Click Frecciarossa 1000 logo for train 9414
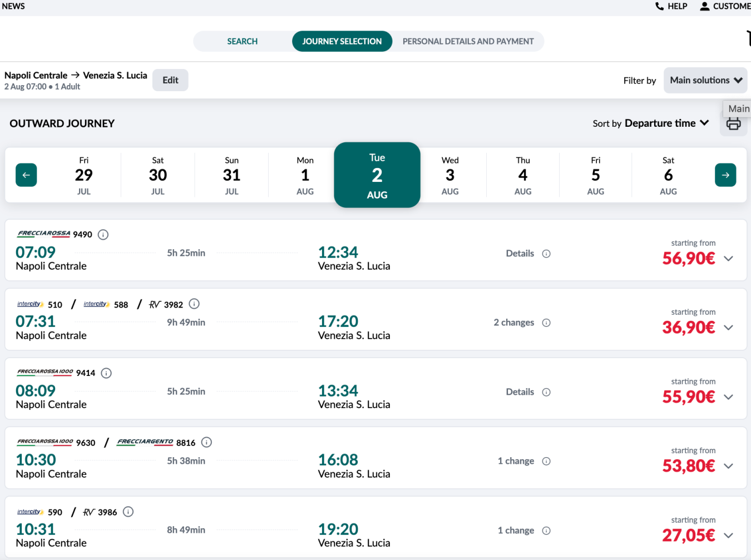The image size is (751, 560). pyautogui.click(x=45, y=372)
